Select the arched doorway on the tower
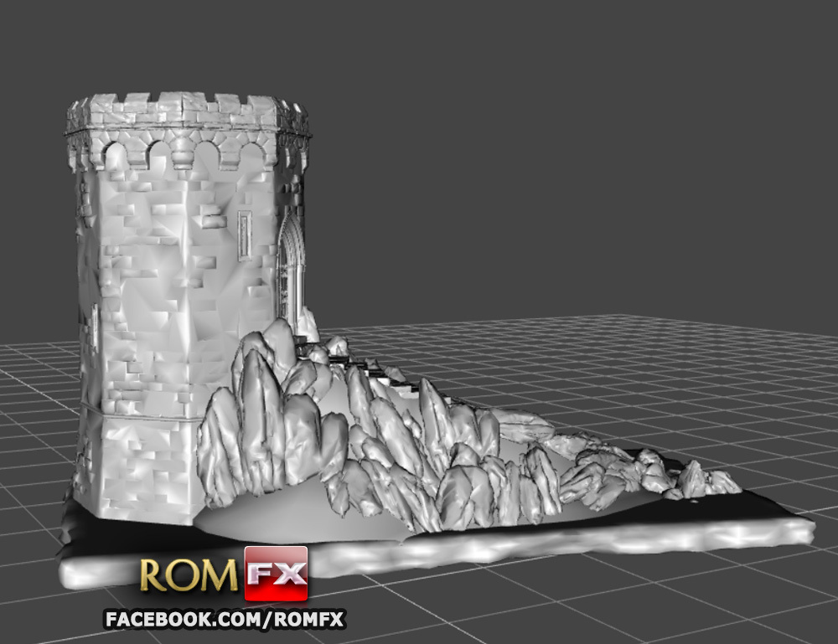This screenshot has width=838, height=644. coord(292,272)
